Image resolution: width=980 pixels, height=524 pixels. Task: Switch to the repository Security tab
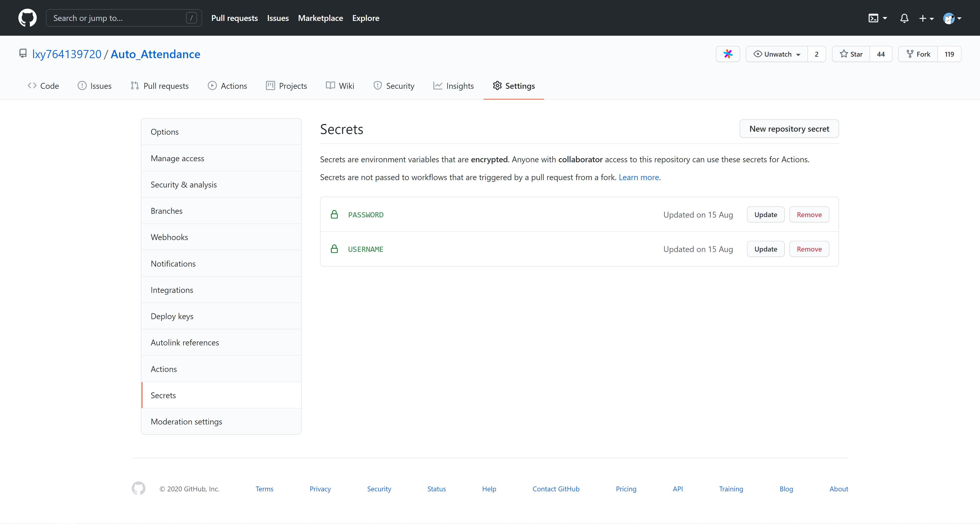pos(394,86)
